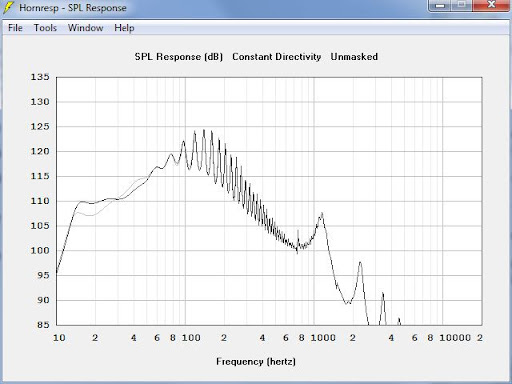Image resolution: width=512 pixels, height=384 pixels.
Task: Click the 85 dB axis value
Action: tap(43, 325)
